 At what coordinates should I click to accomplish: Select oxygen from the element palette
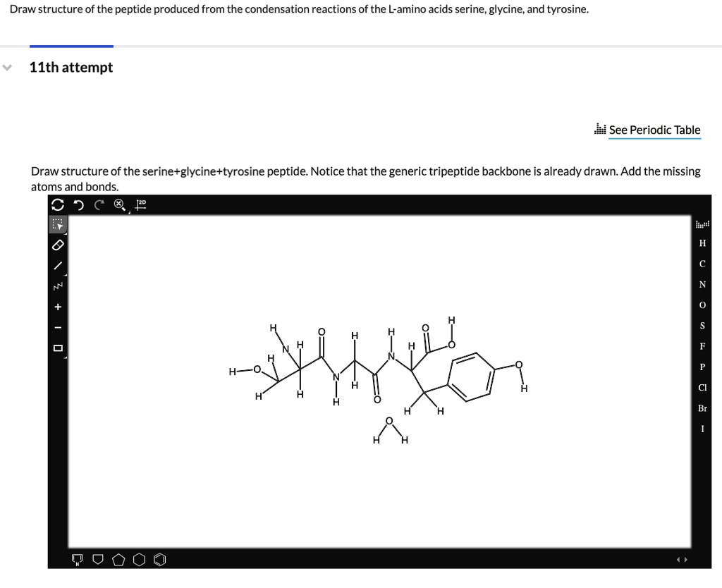point(702,305)
